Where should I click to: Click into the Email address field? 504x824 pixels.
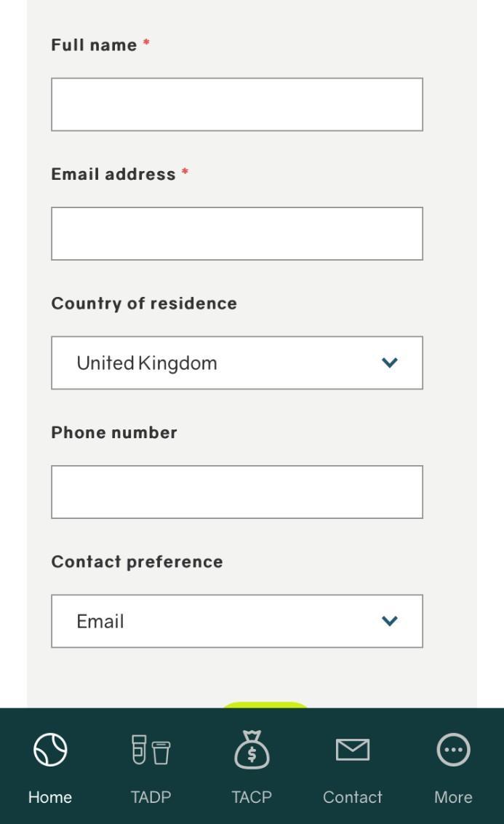point(236,234)
